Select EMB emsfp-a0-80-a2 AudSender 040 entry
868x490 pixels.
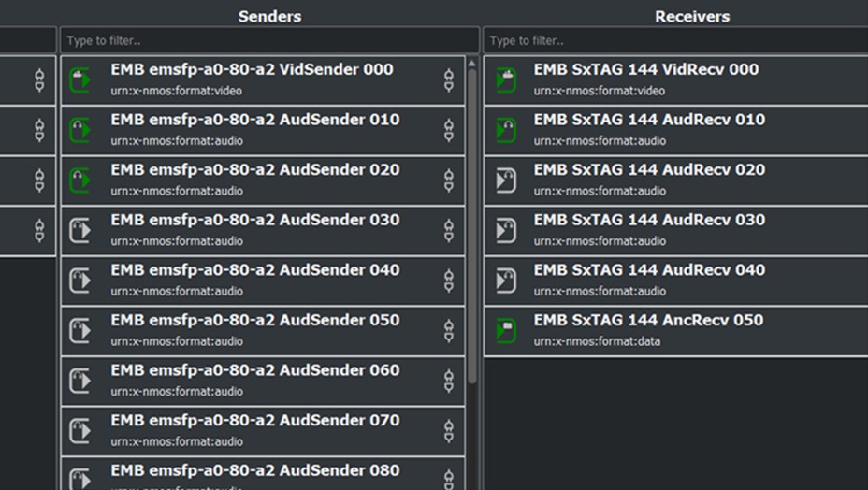coord(254,270)
